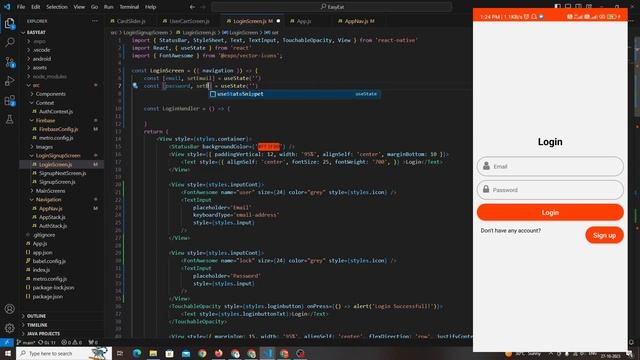
Task: Tap the Sign up button
Action: (x=604, y=235)
